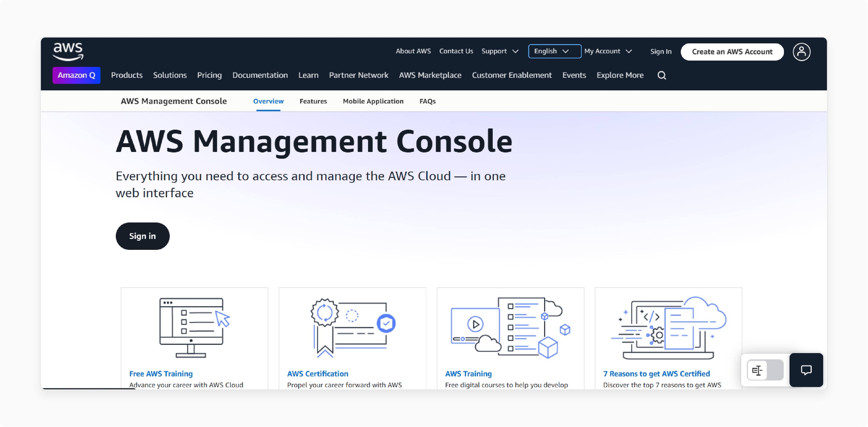Viewport: 868px width, 427px height.
Task: Click Create an AWS Account button
Action: 732,52
